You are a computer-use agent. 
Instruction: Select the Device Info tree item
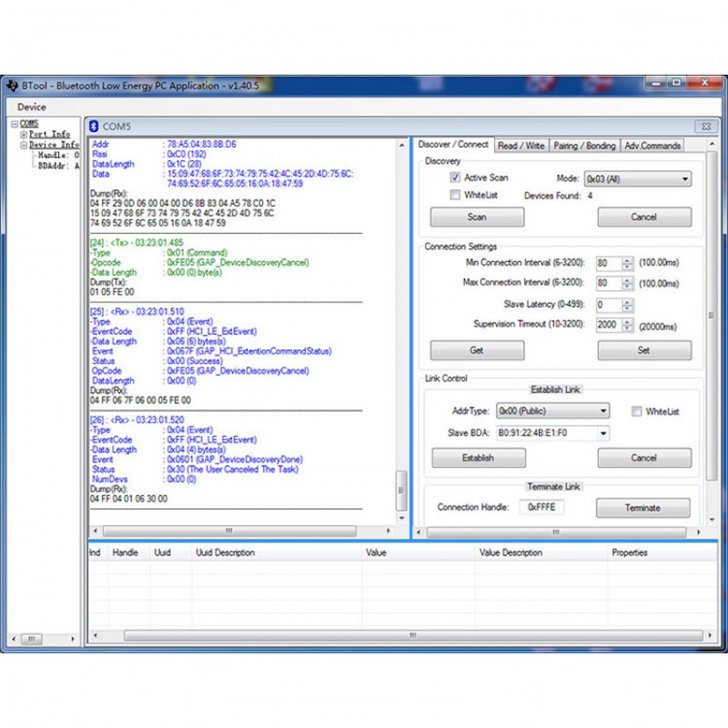[x=54, y=145]
